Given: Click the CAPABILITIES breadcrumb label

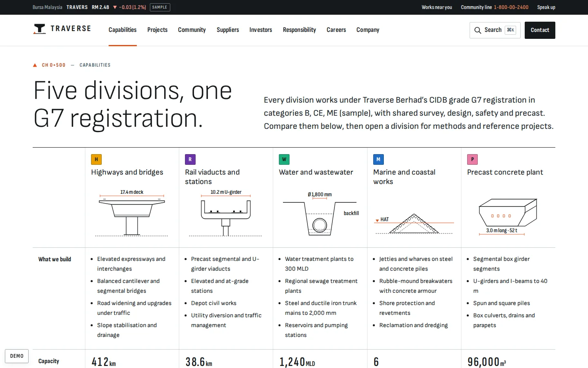Looking at the screenshot, I should click(x=95, y=65).
